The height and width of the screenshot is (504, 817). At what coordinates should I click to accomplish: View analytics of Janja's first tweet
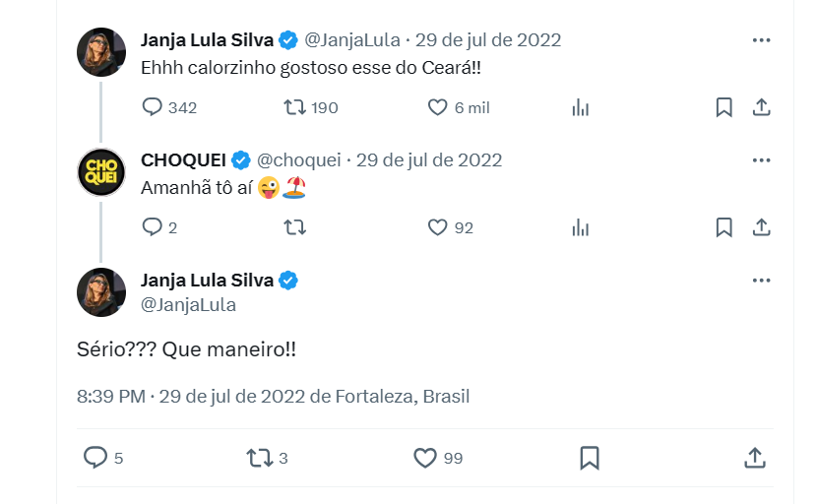click(x=581, y=107)
